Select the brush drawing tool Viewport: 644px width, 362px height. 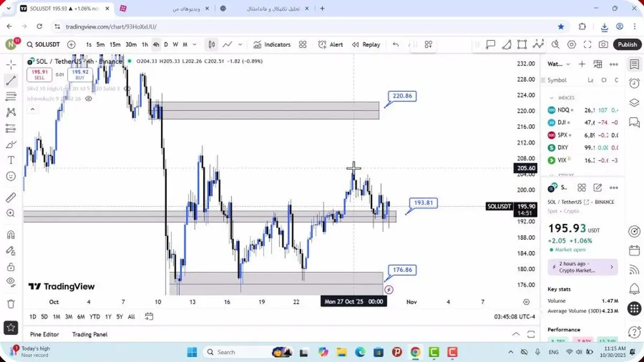click(11, 144)
